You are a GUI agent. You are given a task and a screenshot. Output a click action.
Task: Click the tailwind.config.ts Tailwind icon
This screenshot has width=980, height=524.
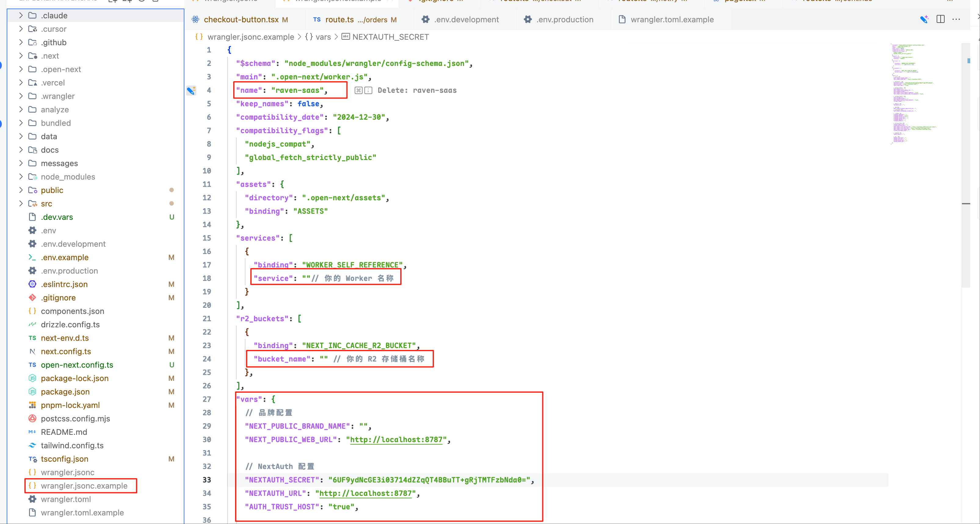click(32, 445)
